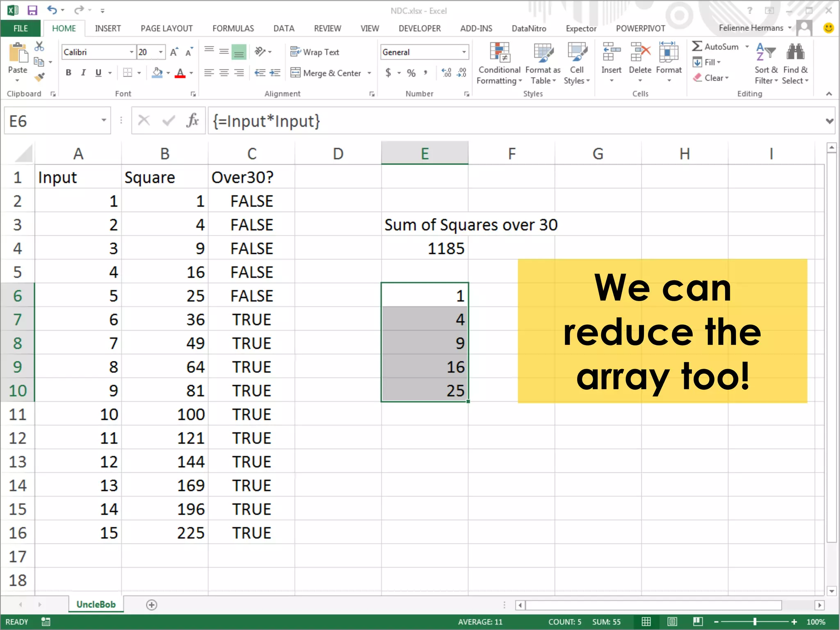Expand the formula bar chevron
840x630 pixels.
coord(829,121)
